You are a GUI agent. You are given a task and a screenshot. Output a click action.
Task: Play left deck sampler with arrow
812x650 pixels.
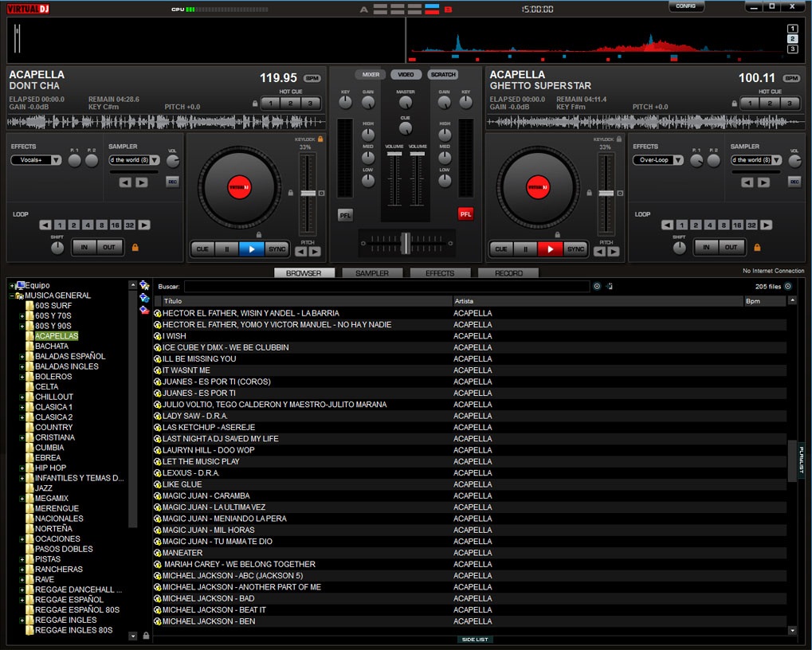click(141, 182)
